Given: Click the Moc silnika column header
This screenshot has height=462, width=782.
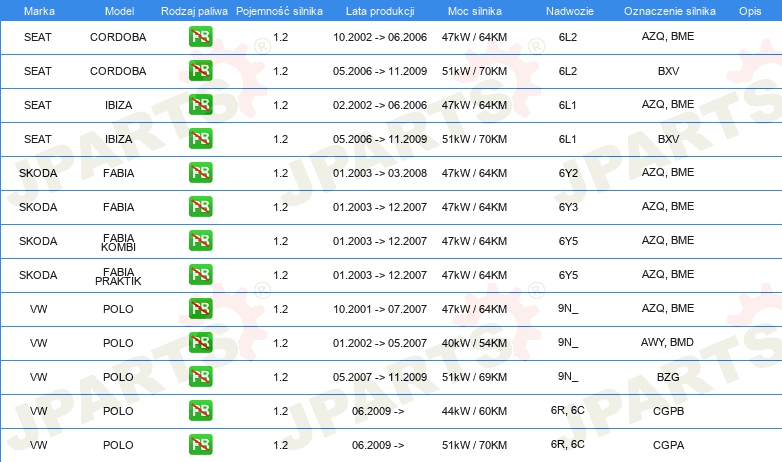Looking at the screenshot, I should click(x=474, y=11).
